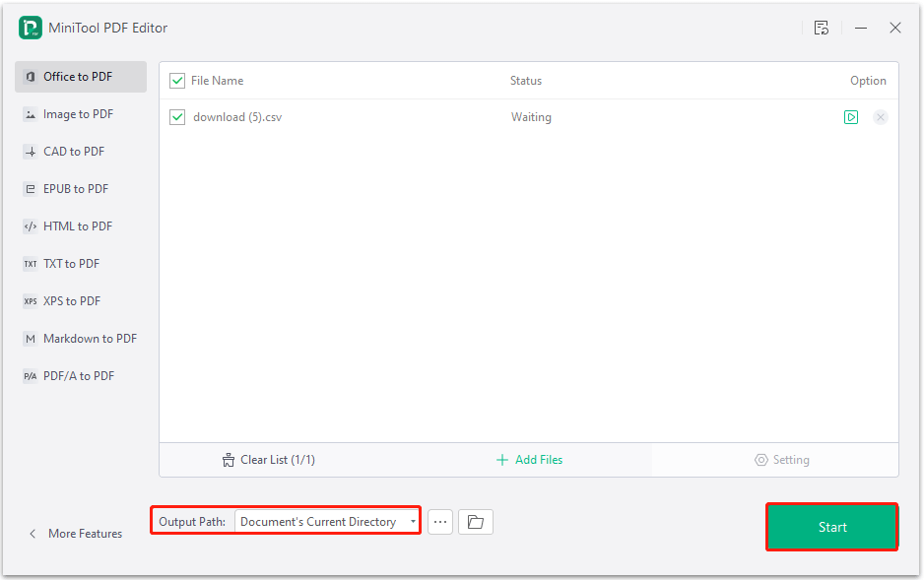Select the download (5).csv file name
Viewport: 924px width, 580px height.
point(237,117)
